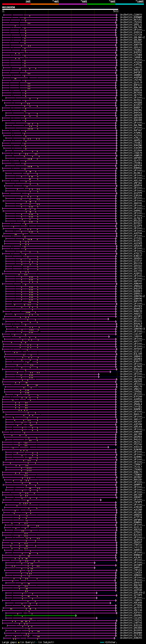The image size is (146, 644).
Task: Open the UniRef100_Q9LTW0 hit
Action: click(x=131, y=27)
